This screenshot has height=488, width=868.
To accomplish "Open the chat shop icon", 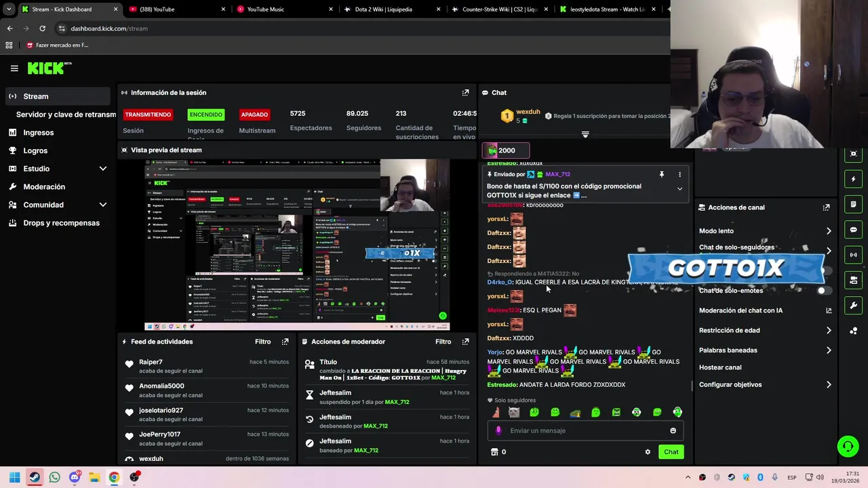I will (494, 452).
